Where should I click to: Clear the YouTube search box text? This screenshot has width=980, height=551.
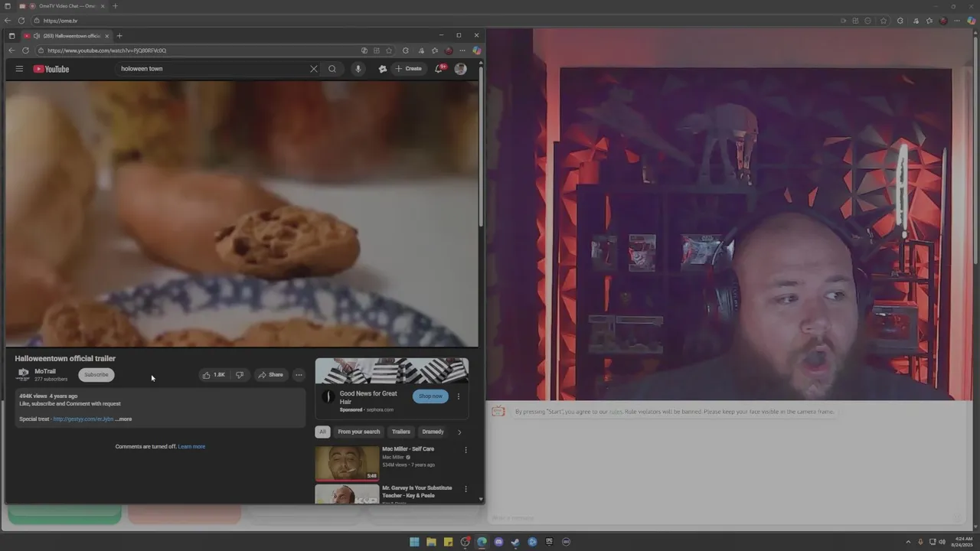313,69
